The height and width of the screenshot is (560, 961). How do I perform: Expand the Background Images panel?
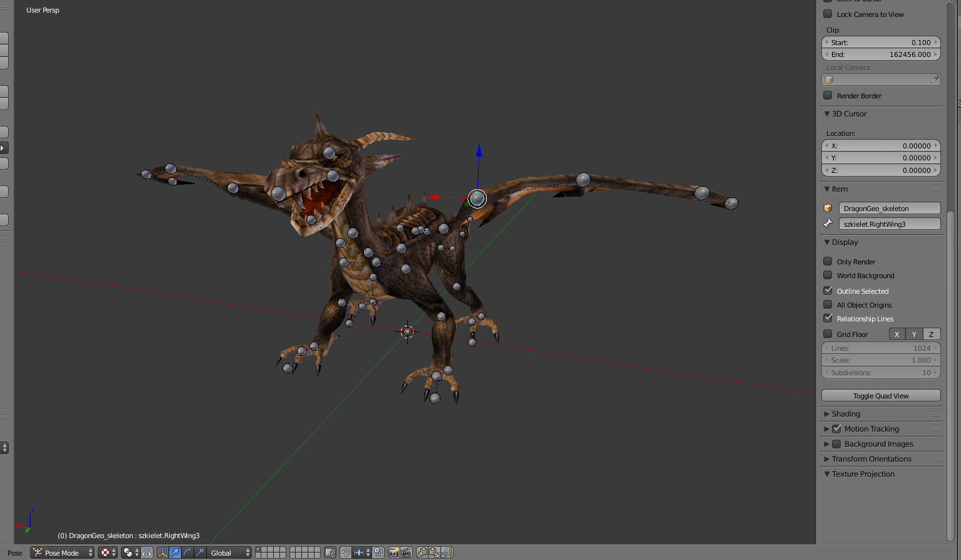pos(827,443)
